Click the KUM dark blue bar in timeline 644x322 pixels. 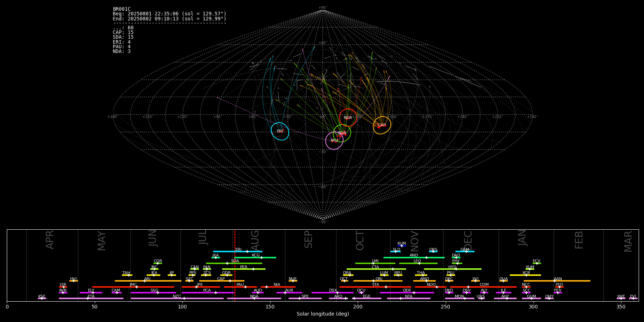click(402, 246)
